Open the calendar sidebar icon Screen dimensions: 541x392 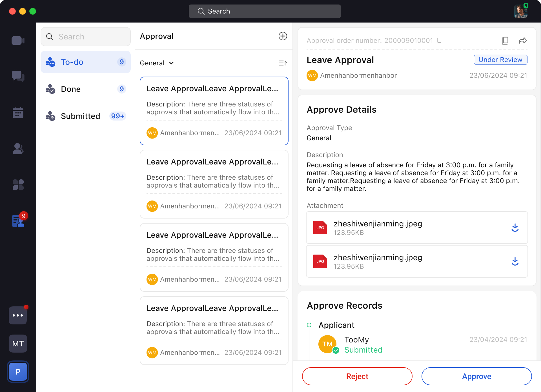click(18, 113)
